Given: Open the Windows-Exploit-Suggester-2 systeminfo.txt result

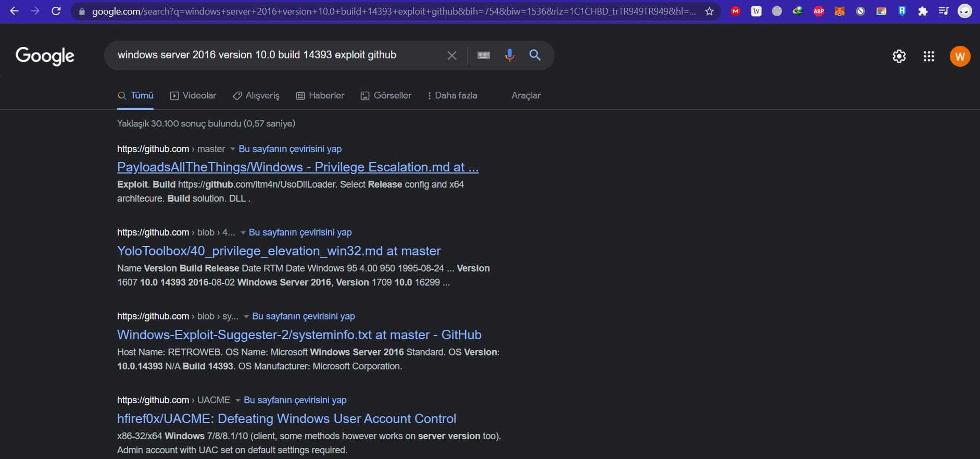Looking at the screenshot, I should (299, 334).
